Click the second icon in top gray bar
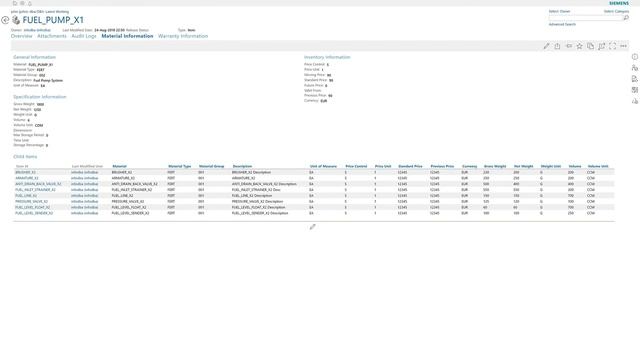The image size is (640, 360). pos(22,3)
